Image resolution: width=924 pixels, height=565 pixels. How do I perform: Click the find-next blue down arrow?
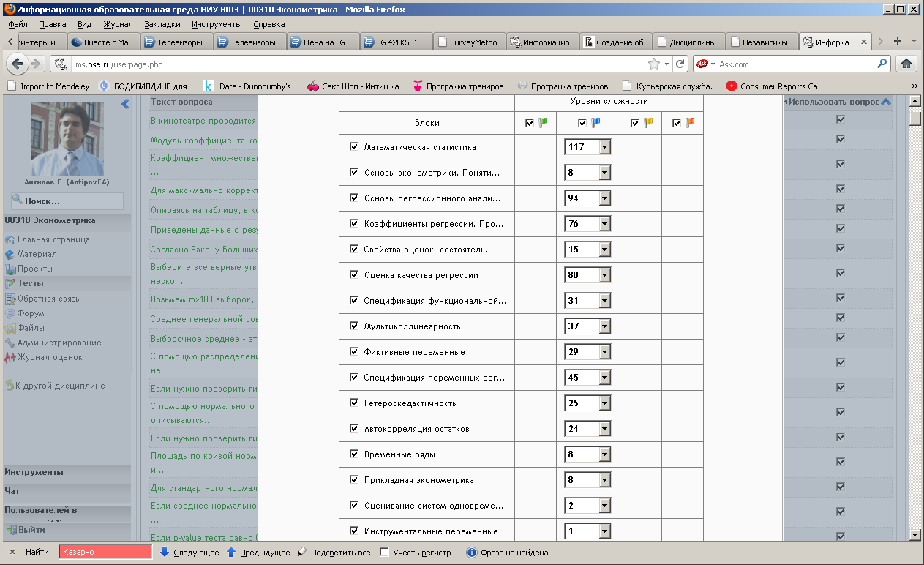pos(165,553)
